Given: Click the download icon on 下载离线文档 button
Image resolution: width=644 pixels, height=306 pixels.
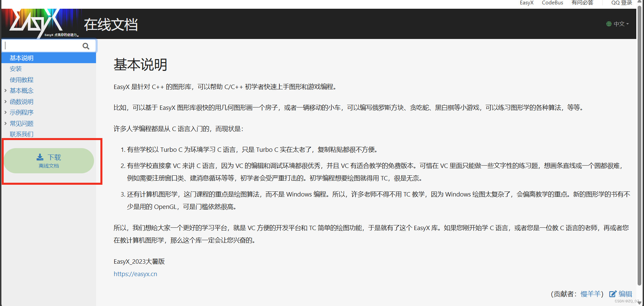Looking at the screenshot, I should pyautogui.click(x=40, y=157).
